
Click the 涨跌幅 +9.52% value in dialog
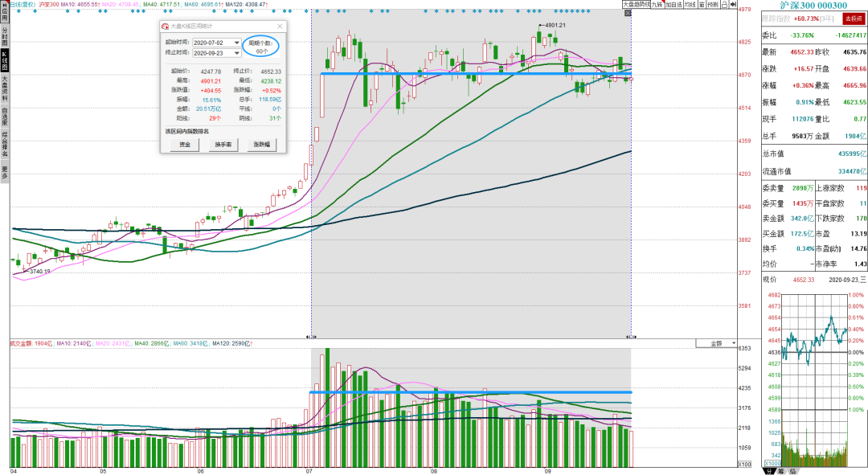pyautogui.click(x=272, y=90)
